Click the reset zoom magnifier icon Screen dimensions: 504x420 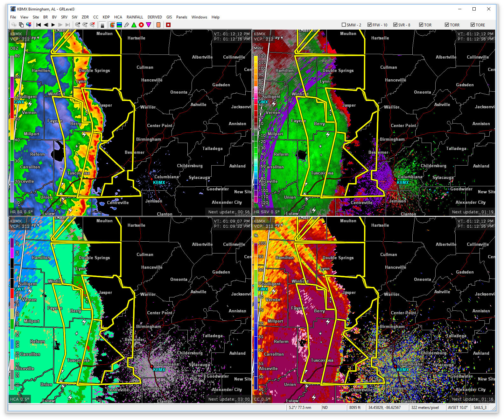[92, 25]
